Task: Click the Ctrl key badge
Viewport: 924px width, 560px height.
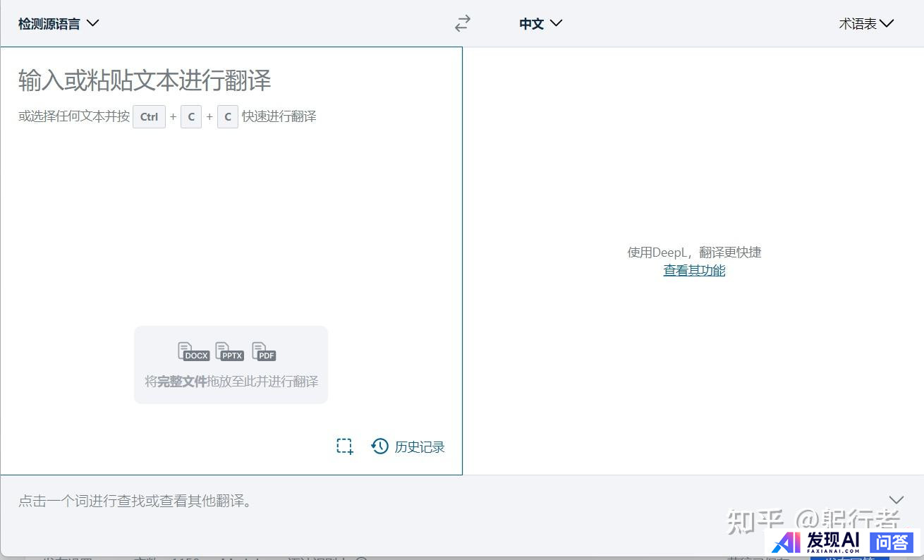Action: (x=149, y=117)
